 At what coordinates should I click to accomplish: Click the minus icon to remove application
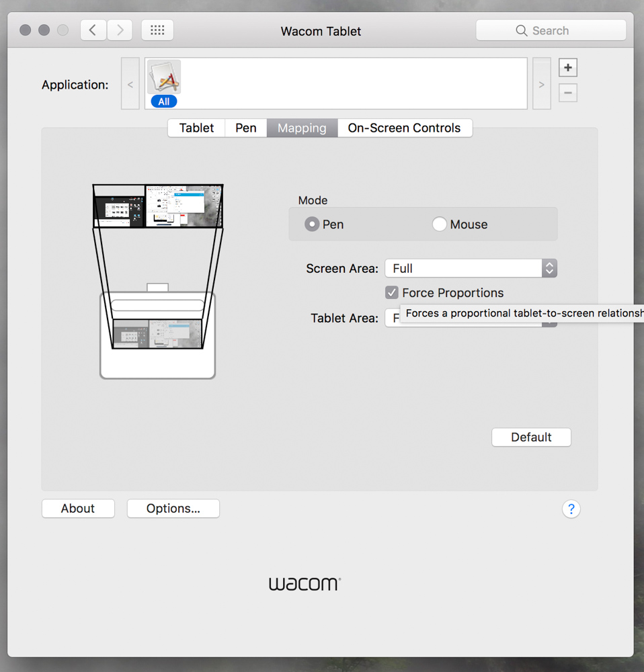click(x=568, y=93)
